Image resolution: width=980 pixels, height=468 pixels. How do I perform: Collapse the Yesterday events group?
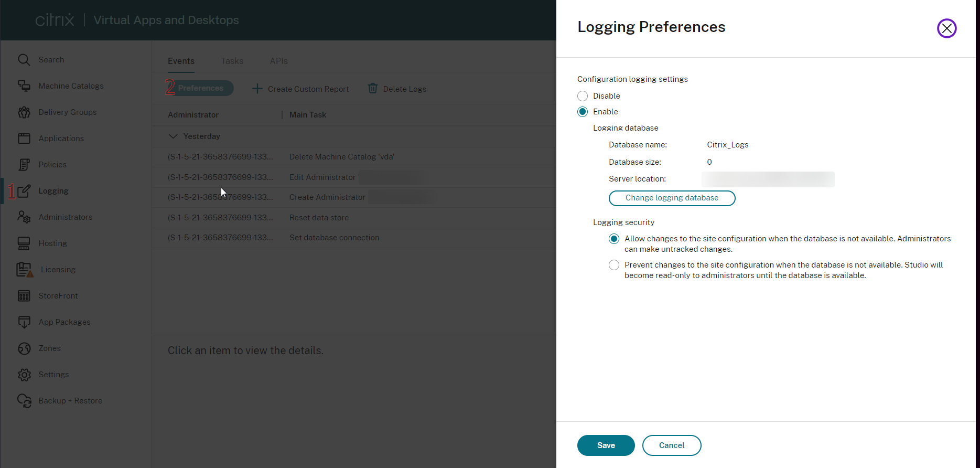pos(173,136)
